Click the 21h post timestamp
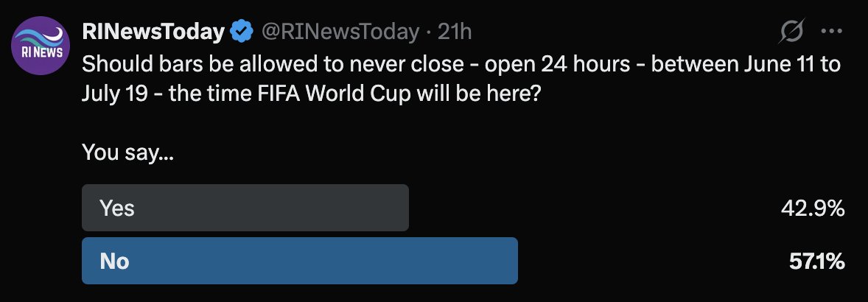Screen dimensions: 868x302 pos(455,32)
